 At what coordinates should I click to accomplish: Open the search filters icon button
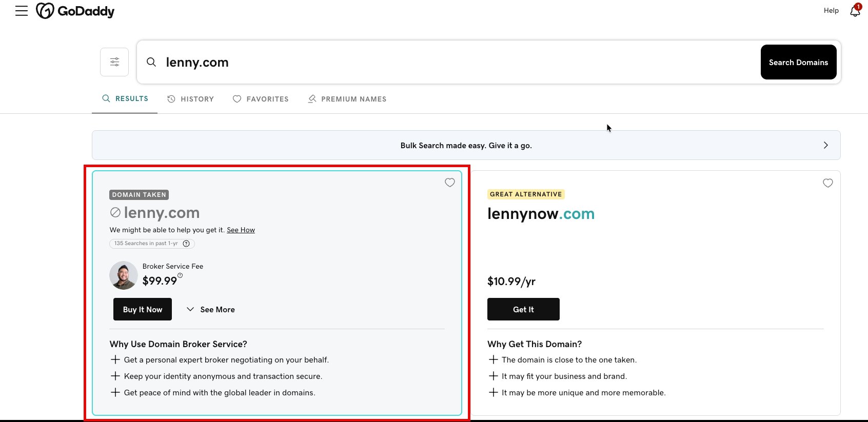tap(114, 62)
